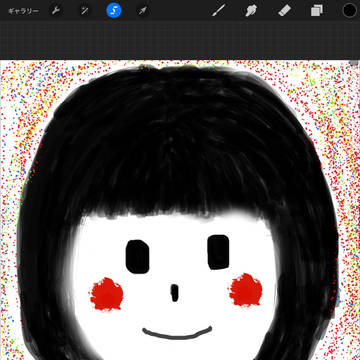360x360 pixels.
Task: Toggle the blue Selection tool
Action: click(x=114, y=11)
